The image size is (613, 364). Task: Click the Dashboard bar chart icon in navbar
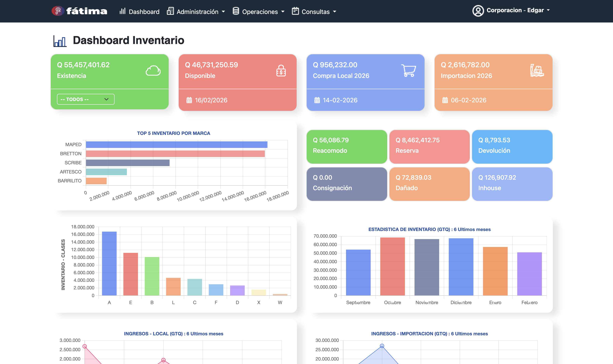click(x=122, y=11)
